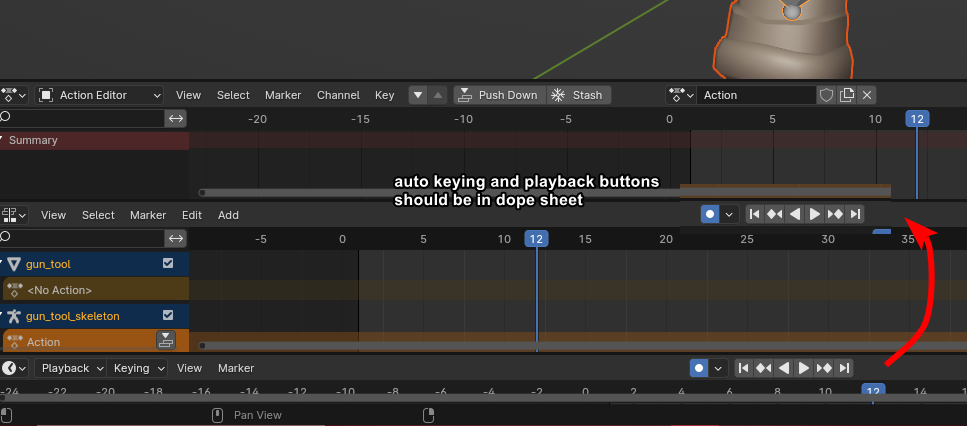Viewport: 967px width, 426px height.
Task: Open the NLA editor's Edit menu
Action: coord(192,215)
